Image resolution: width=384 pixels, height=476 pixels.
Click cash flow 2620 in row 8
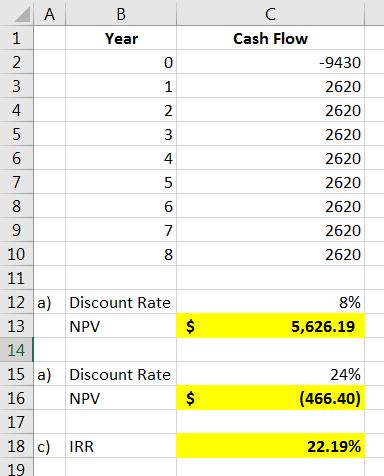coord(270,206)
